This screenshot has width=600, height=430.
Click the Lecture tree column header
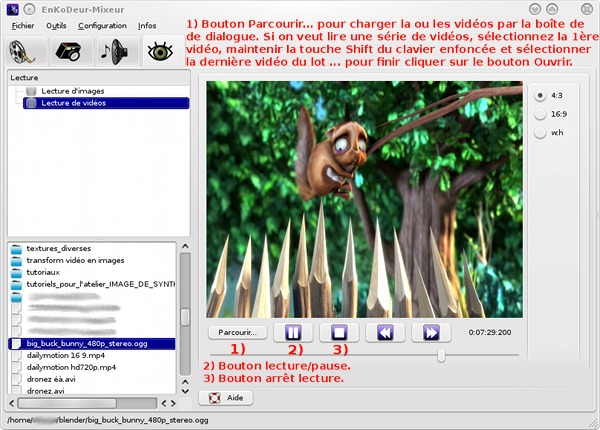(99, 78)
